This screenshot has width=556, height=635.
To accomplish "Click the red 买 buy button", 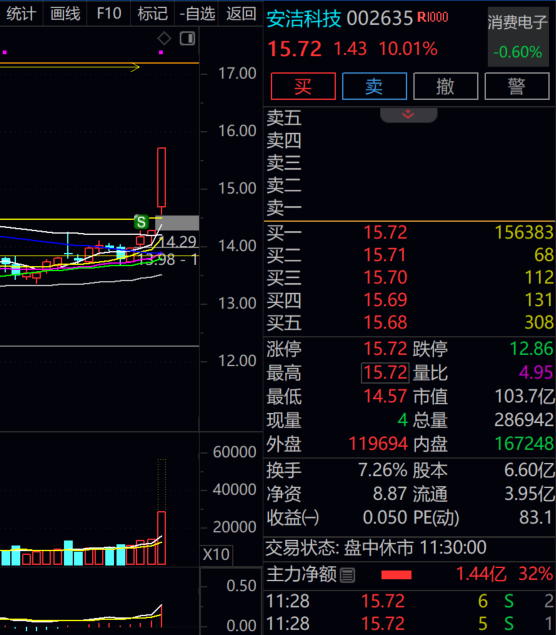I will (303, 86).
